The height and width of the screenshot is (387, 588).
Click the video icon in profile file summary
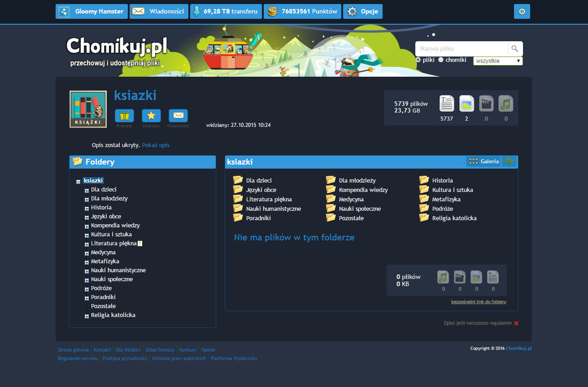[486, 104]
